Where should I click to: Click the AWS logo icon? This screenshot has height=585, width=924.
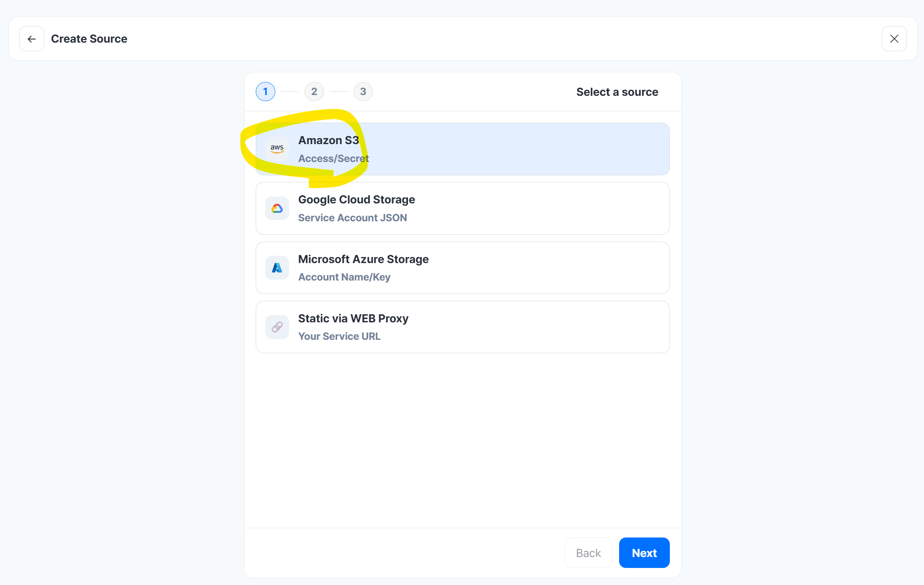coord(277,149)
